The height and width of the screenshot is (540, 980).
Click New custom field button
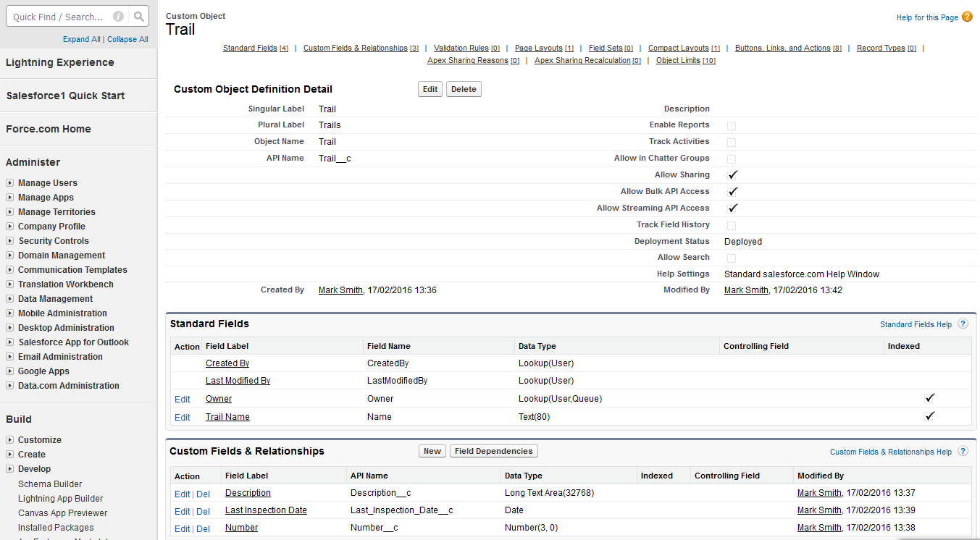[x=432, y=451]
